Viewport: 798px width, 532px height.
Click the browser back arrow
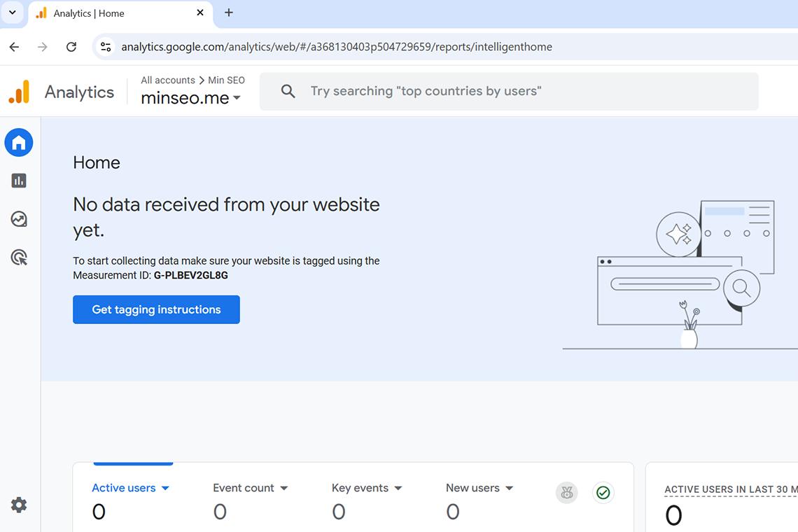pos(14,47)
